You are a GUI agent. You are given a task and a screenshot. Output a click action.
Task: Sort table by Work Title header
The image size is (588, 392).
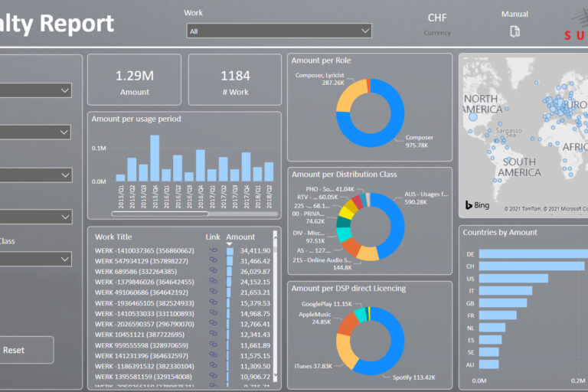pos(113,237)
